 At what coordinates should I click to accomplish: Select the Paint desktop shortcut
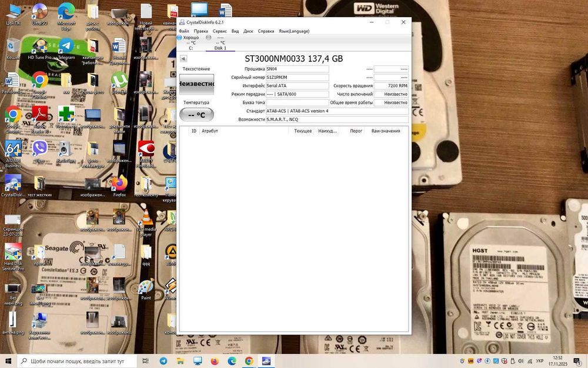[x=146, y=290]
